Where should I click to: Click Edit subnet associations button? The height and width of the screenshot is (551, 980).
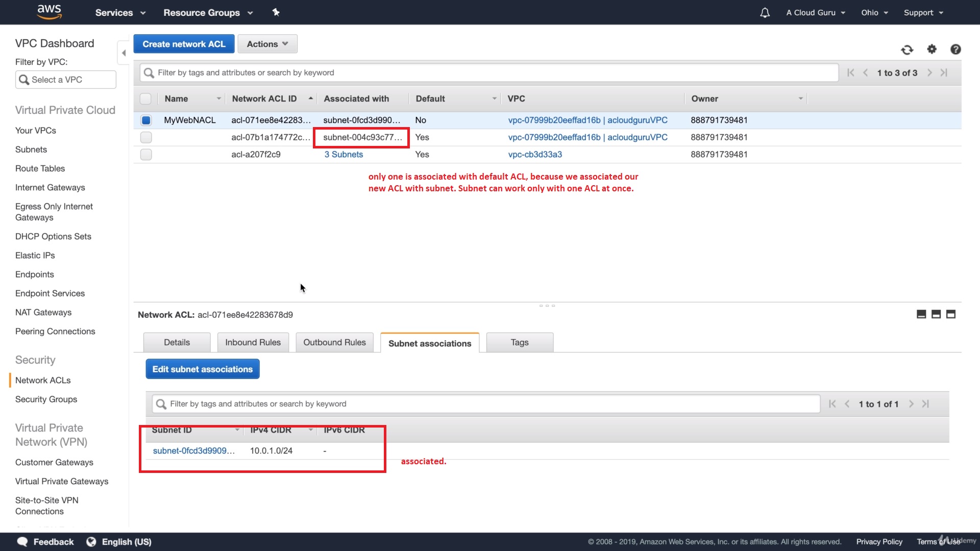point(203,369)
